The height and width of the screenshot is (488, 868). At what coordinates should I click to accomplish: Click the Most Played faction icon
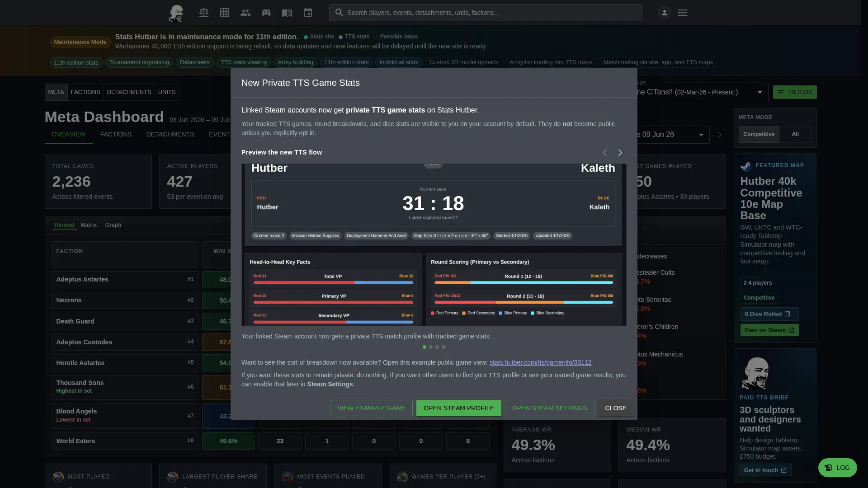click(58, 477)
